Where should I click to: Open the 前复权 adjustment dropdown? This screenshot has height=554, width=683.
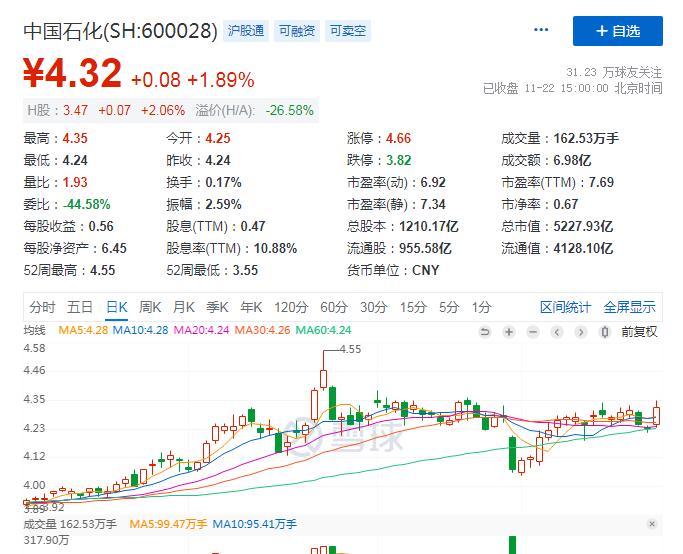[x=639, y=332]
